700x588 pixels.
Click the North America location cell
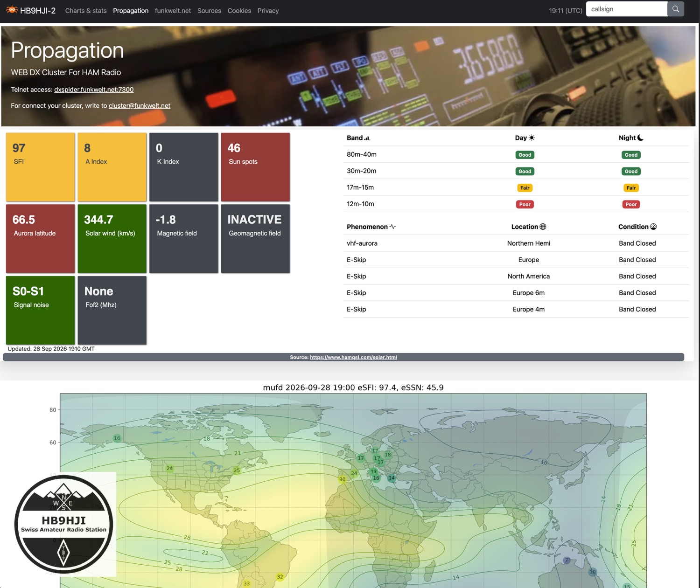click(529, 277)
